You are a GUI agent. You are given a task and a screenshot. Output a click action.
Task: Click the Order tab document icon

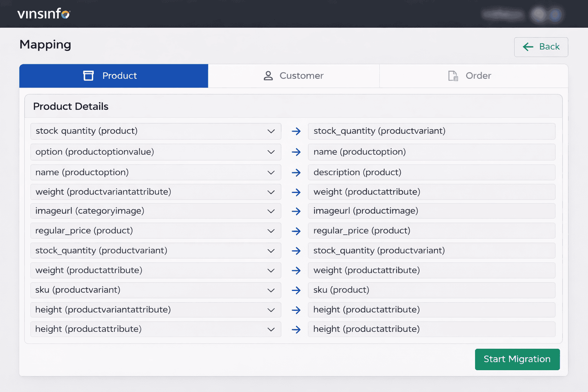click(x=453, y=76)
